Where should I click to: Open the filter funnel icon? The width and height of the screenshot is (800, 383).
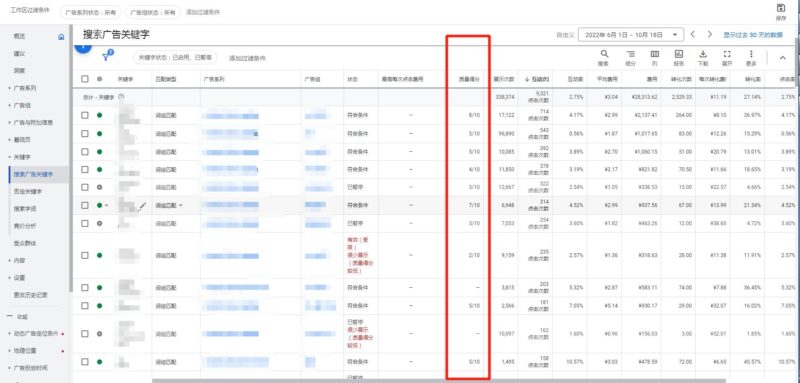click(106, 57)
